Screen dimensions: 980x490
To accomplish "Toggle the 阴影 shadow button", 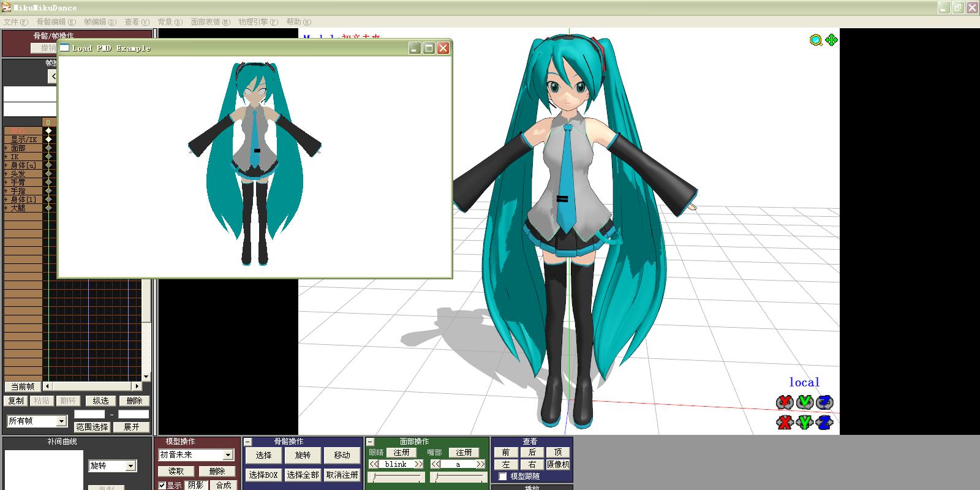I will click(196, 484).
